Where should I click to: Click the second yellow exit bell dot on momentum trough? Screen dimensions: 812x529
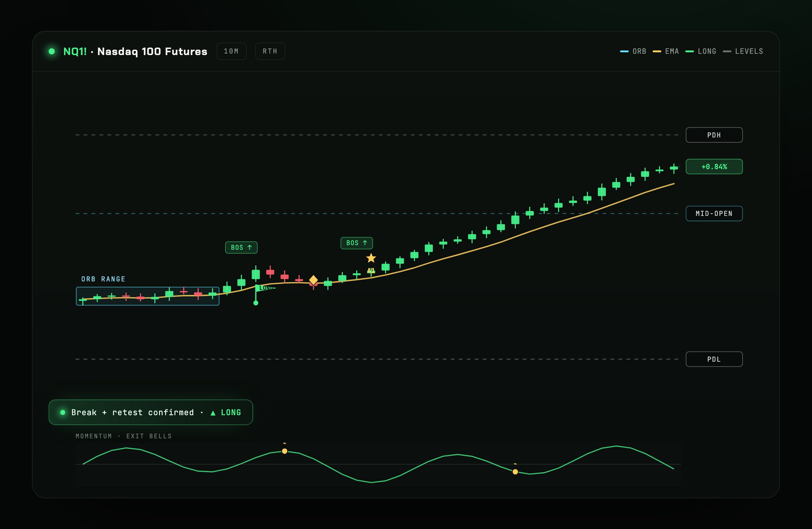515,472
